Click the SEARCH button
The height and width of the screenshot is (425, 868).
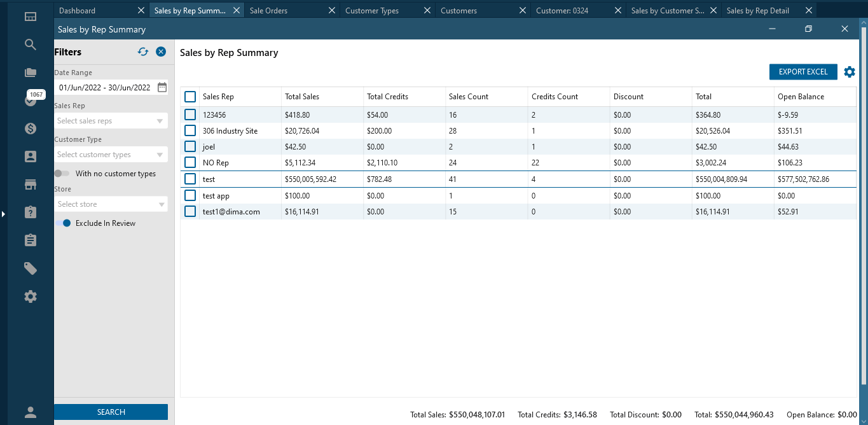point(111,412)
